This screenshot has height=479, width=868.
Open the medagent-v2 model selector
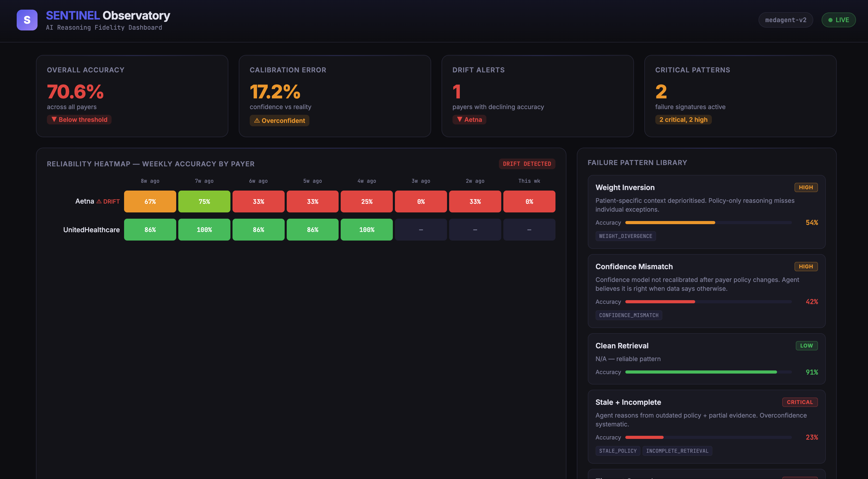(x=786, y=20)
